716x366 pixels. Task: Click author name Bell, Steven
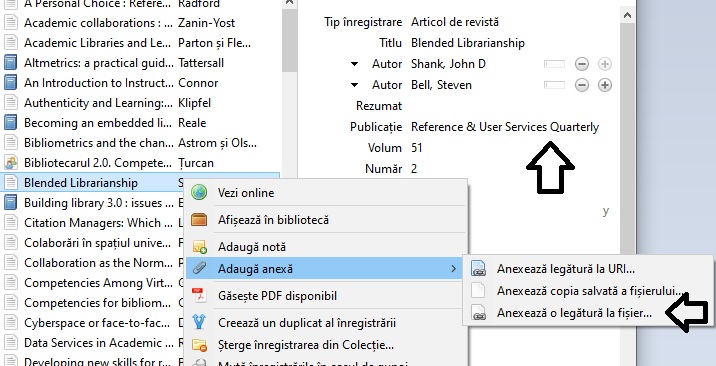(441, 85)
